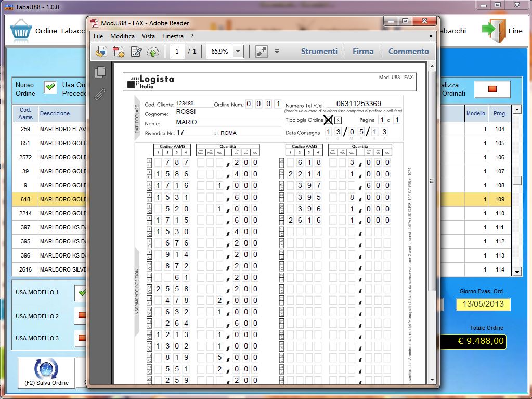Click the Giorno Evas. Ord. date field 13/05/2013
This screenshot has width=532, height=399.
(x=483, y=304)
